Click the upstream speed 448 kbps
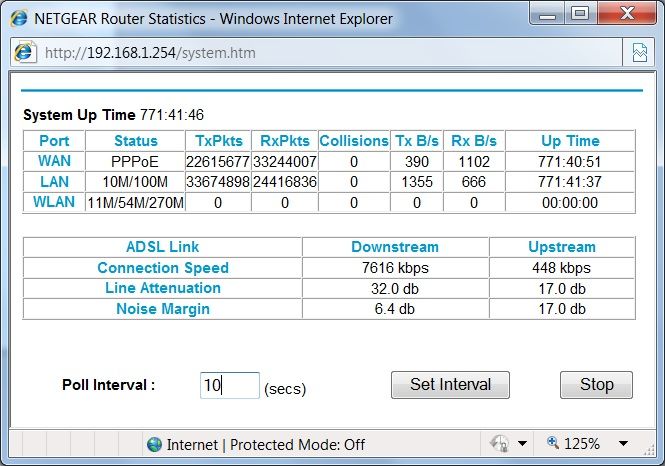Image resolution: width=665 pixels, height=466 pixels. pos(562,268)
